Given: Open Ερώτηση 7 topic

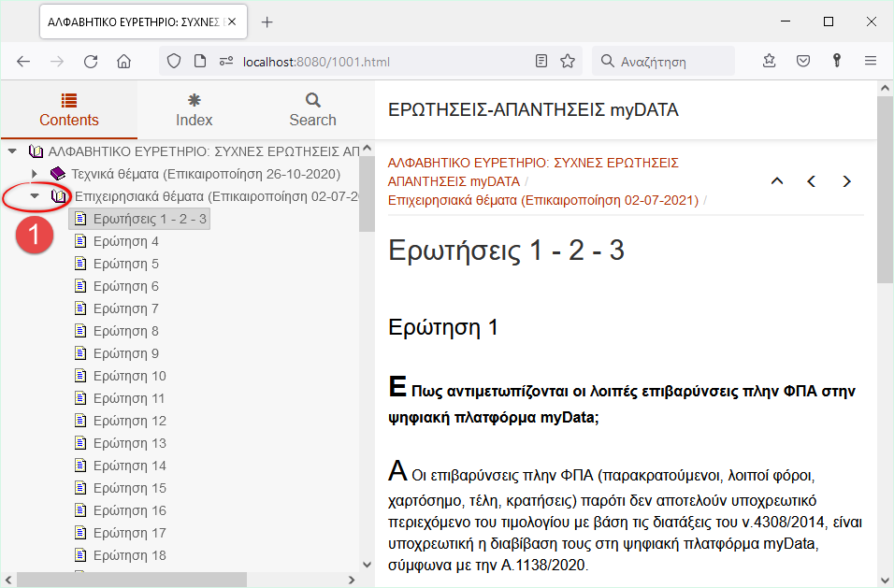Looking at the screenshot, I should click(126, 308).
